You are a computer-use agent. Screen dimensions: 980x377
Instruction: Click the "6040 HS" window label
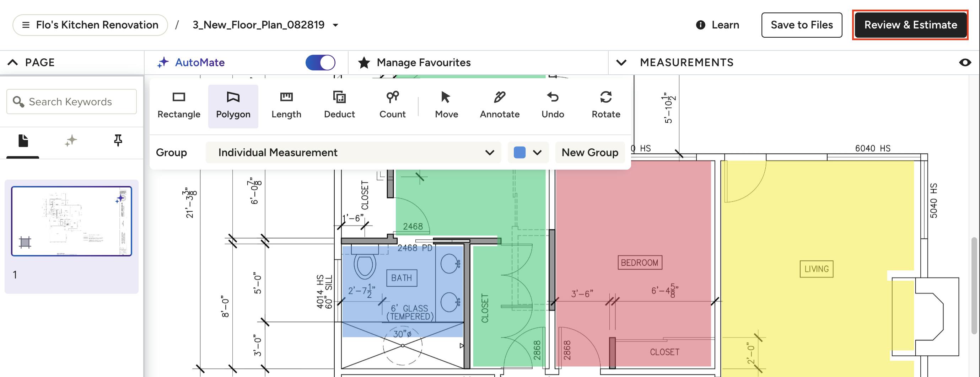(872, 149)
